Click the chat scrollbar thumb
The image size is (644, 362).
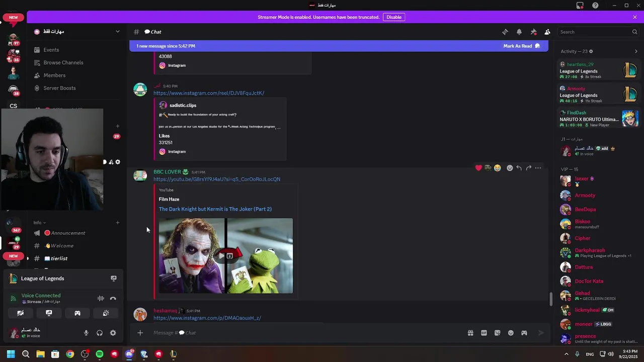point(551,299)
